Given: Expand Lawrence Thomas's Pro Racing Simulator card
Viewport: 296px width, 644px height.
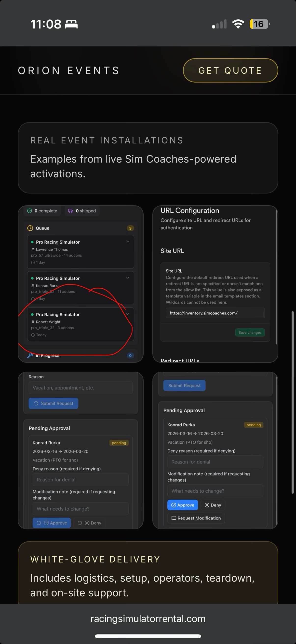Looking at the screenshot, I should (x=128, y=241).
